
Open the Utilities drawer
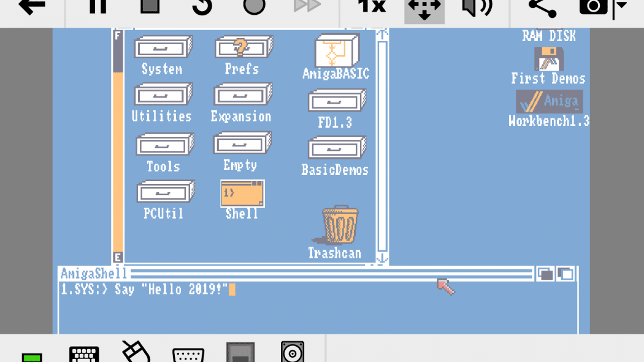pos(163,94)
